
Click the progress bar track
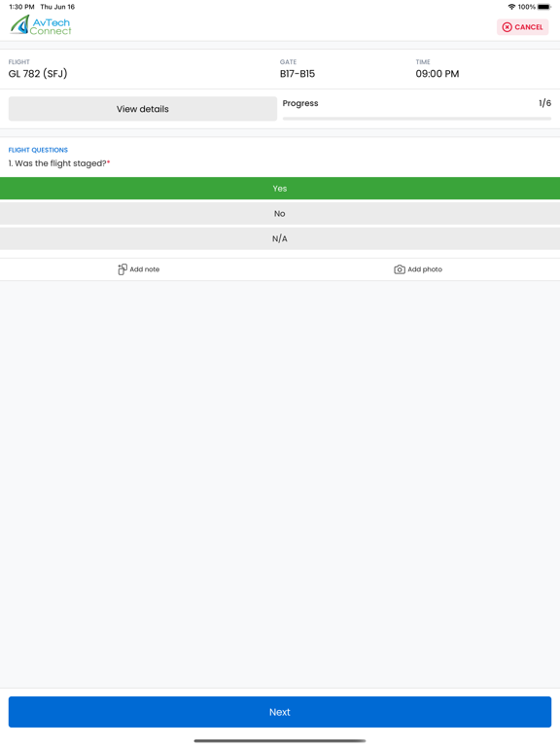(x=417, y=119)
